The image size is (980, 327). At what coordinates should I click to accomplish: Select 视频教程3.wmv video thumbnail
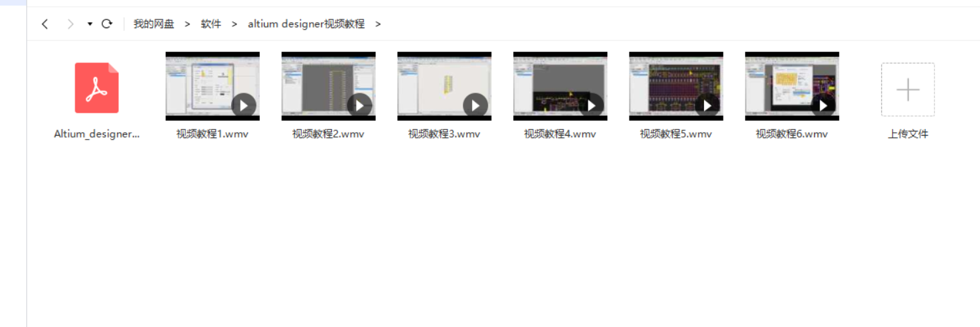point(444,86)
